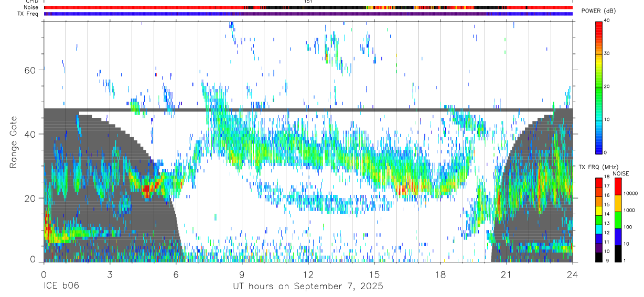Click the x-axis tick label '6'
This screenshot has width=644, height=297.
pyautogui.click(x=176, y=274)
